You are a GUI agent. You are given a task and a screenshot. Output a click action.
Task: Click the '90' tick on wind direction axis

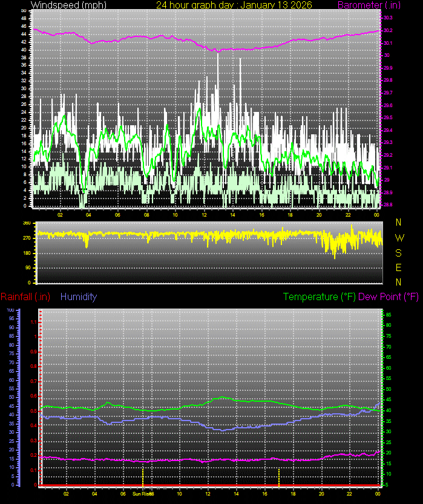(x=28, y=268)
